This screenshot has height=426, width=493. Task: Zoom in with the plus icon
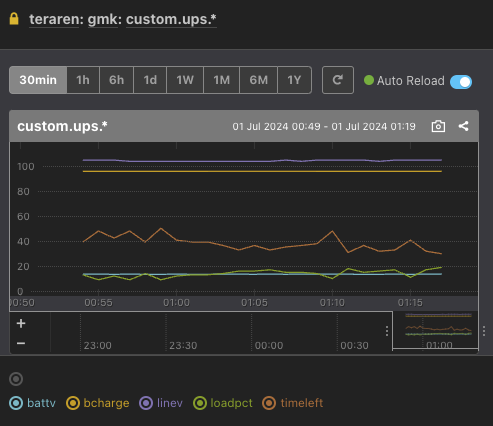tap(21, 323)
